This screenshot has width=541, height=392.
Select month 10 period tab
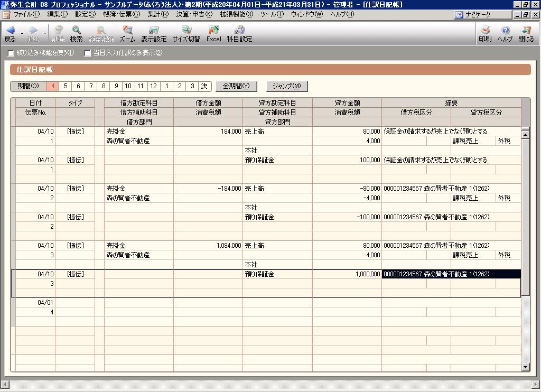click(128, 86)
